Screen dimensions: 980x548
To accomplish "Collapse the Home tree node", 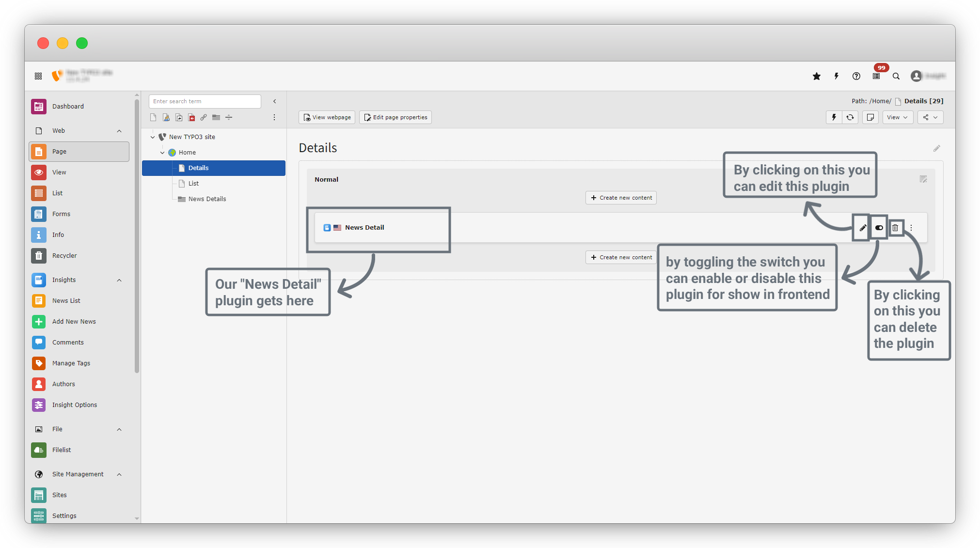I will 162,153.
